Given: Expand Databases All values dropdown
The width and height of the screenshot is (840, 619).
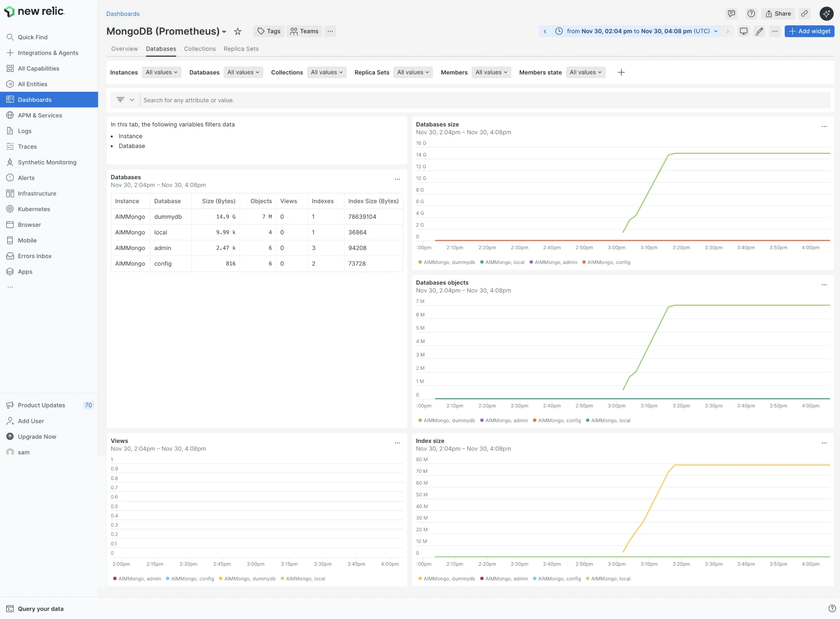Looking at the screenshot, I should (243, 72).
